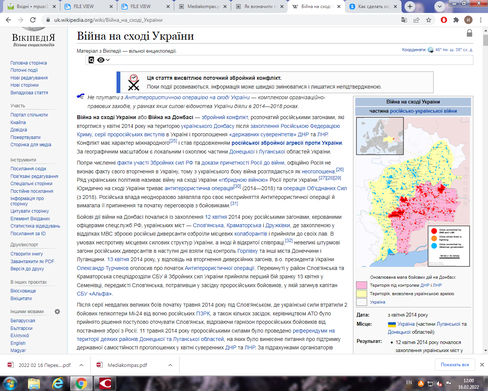
Task: Open the Extensions puzzle icon
Action: coord(456,20)
